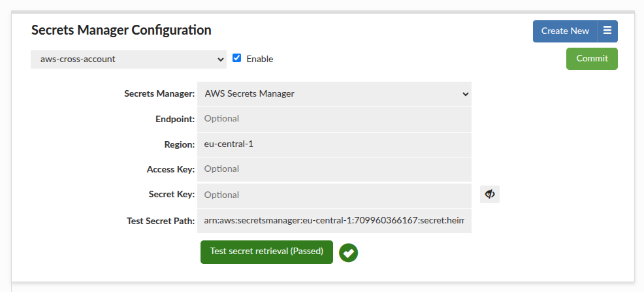
Task: Open the hamburger menu beside Create New
Action: pyautogui.click(x=607, y=31)
